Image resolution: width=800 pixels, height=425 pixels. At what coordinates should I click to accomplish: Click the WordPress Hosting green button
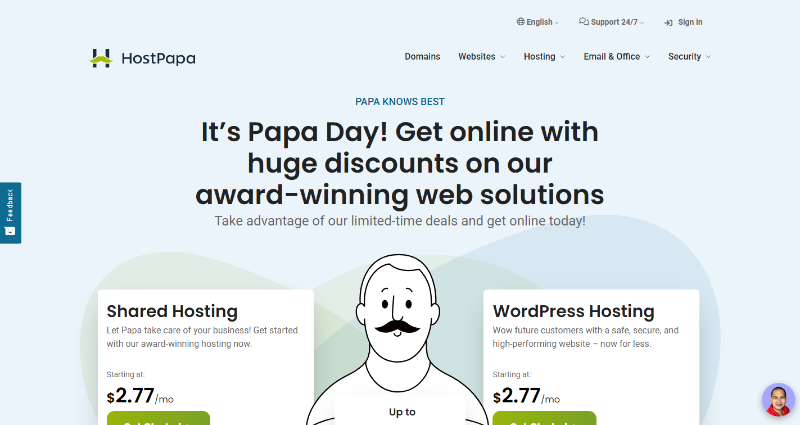pyautogui.click(x=544, y=418)
